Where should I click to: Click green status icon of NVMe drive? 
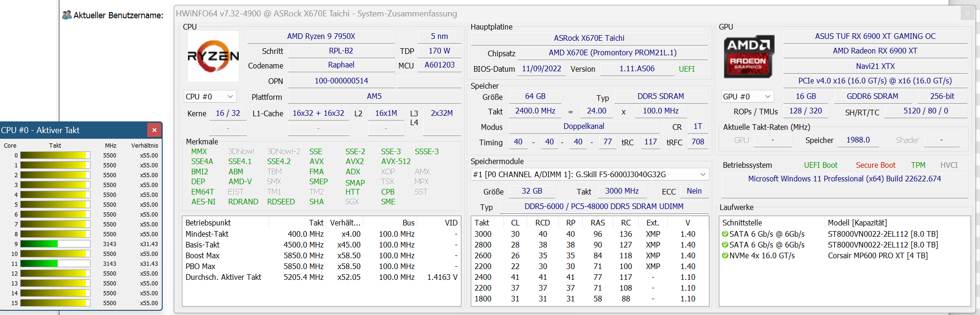[x=725, y=255]
